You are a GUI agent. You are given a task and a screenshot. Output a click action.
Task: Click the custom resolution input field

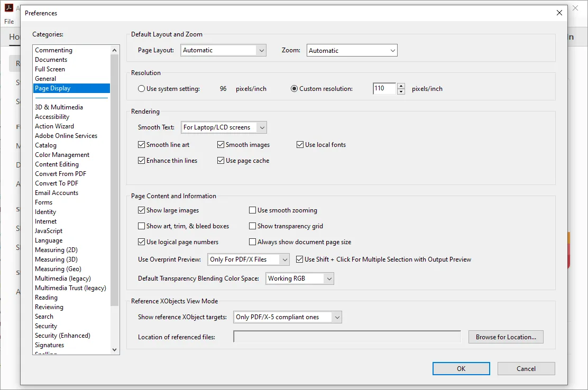click(384, 89)
